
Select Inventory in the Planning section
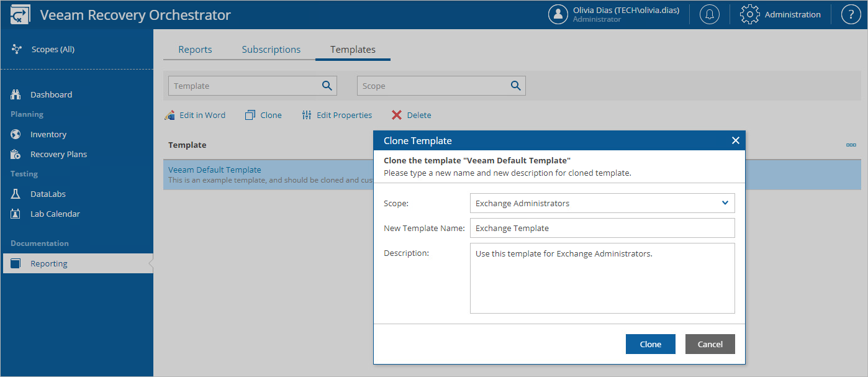click(x=48, y=134)
